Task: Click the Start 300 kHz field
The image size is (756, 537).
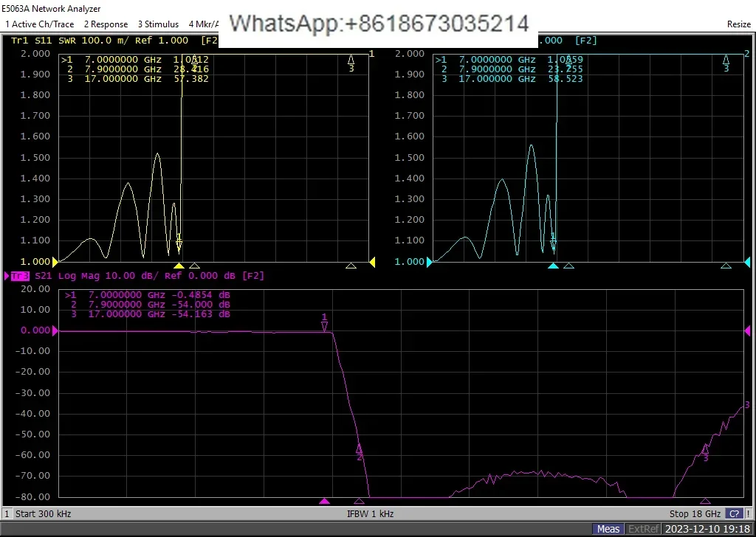Action: (x=43, y=513)
